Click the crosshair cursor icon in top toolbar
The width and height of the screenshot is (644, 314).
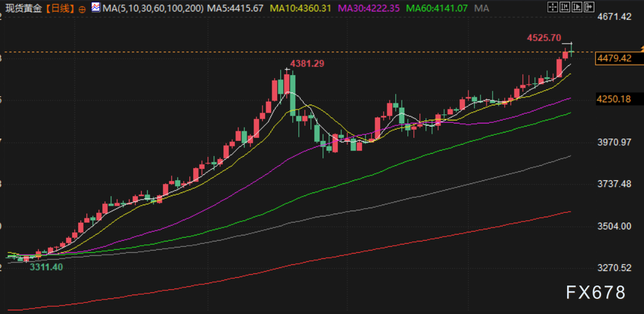coord(551,8)
